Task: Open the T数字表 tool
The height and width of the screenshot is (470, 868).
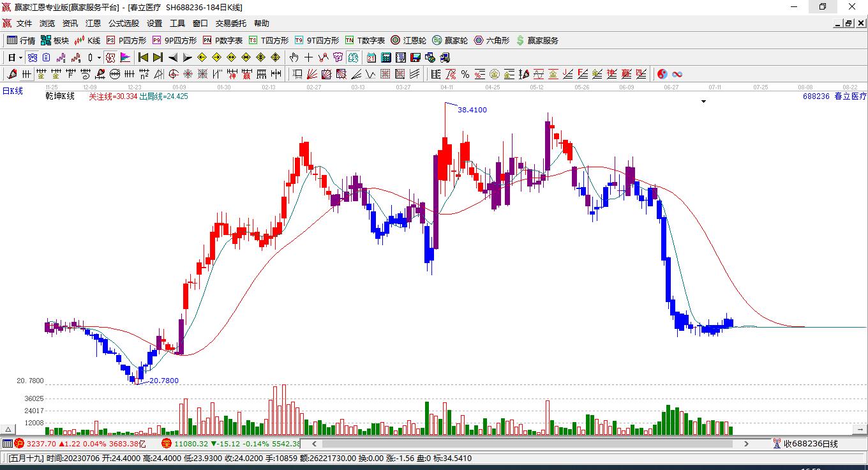Action: coord(365,40)
